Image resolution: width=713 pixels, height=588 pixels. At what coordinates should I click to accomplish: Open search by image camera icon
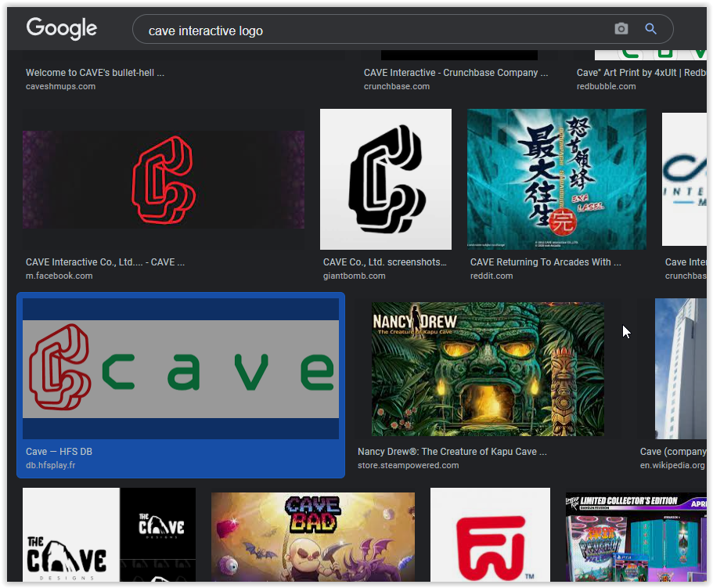(x=621, y=29)
